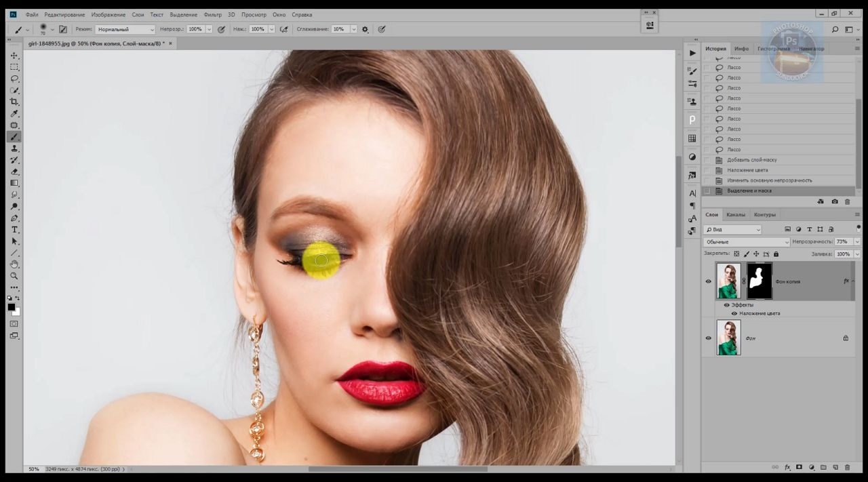This screenshot has height=482, width=868.
Task: Click the layer mask link chain icon
Action: click(x=744, y=281)
